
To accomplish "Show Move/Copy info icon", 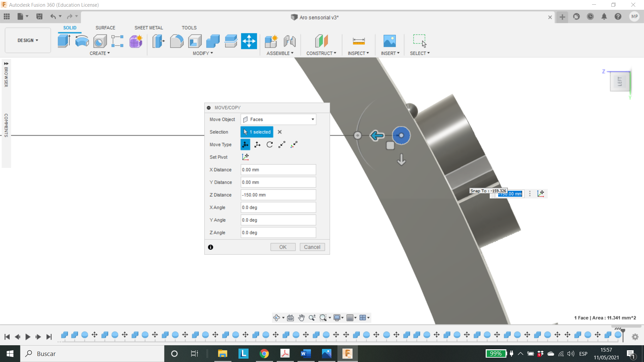I will pyautogui.click(x=210, y=247).
